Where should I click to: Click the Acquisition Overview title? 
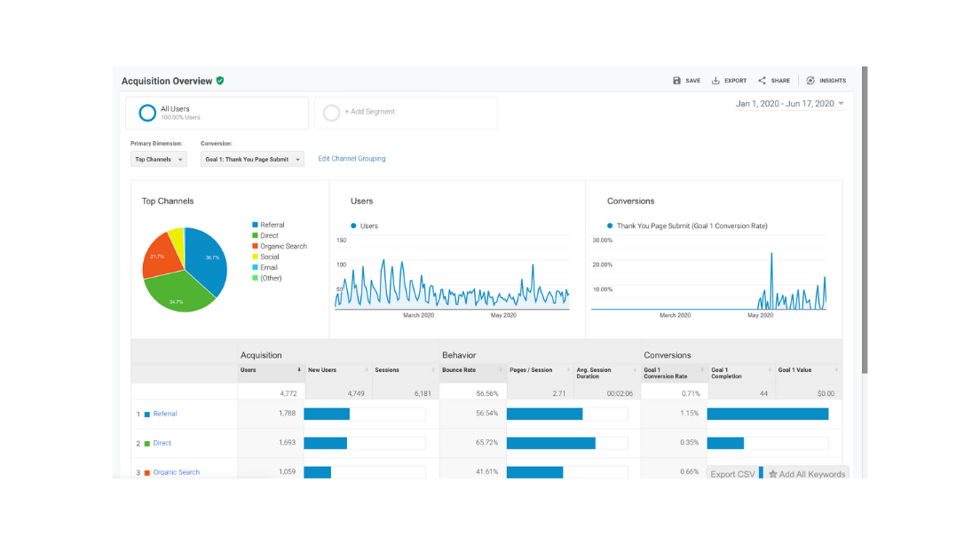click(x=167, y=82)
